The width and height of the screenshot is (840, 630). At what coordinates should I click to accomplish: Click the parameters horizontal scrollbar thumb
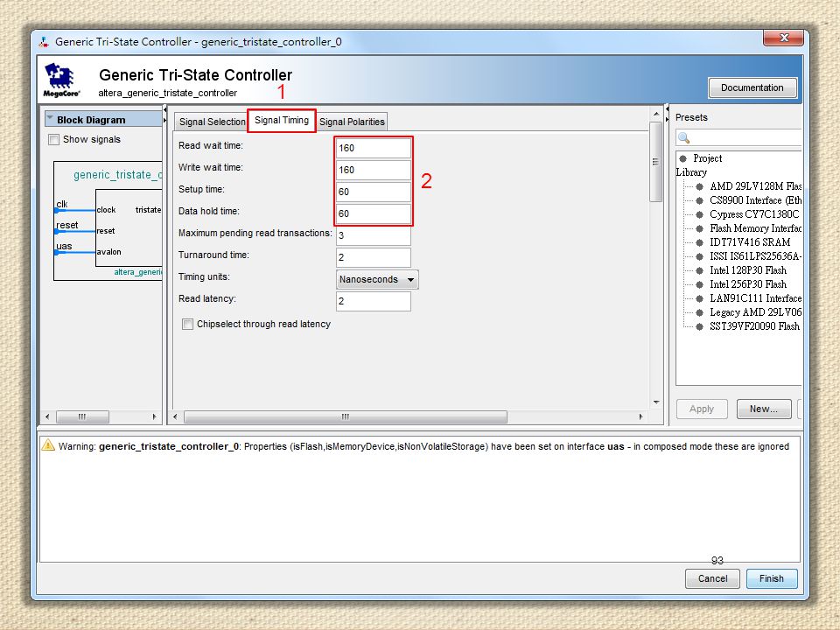[x=346, y=416]
